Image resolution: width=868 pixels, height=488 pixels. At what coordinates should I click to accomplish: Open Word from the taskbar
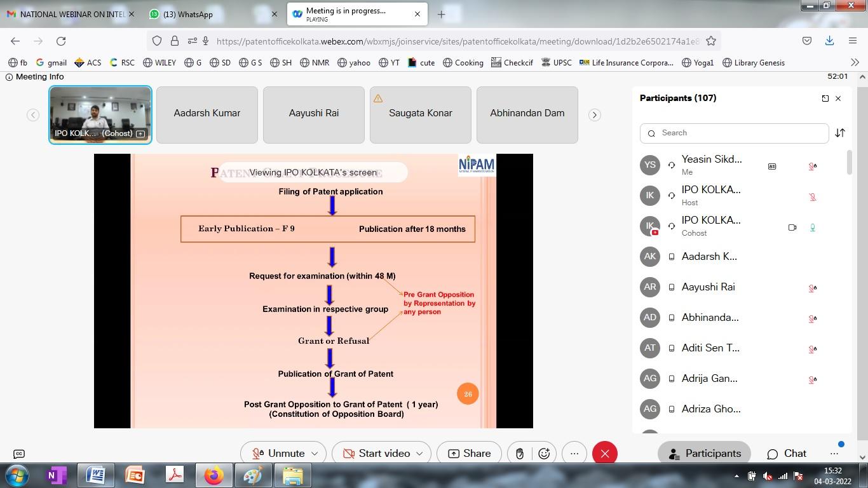click(96, 475)
